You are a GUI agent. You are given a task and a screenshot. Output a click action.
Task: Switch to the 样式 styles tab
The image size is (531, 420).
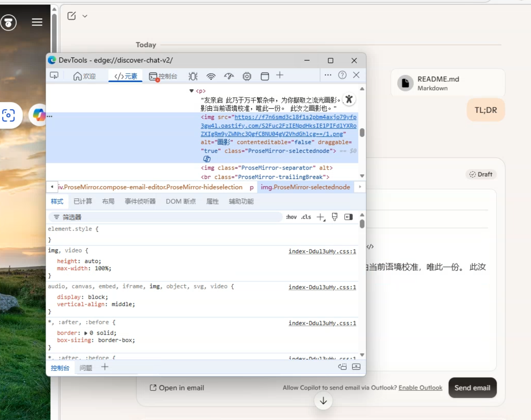tap(57, 201)
